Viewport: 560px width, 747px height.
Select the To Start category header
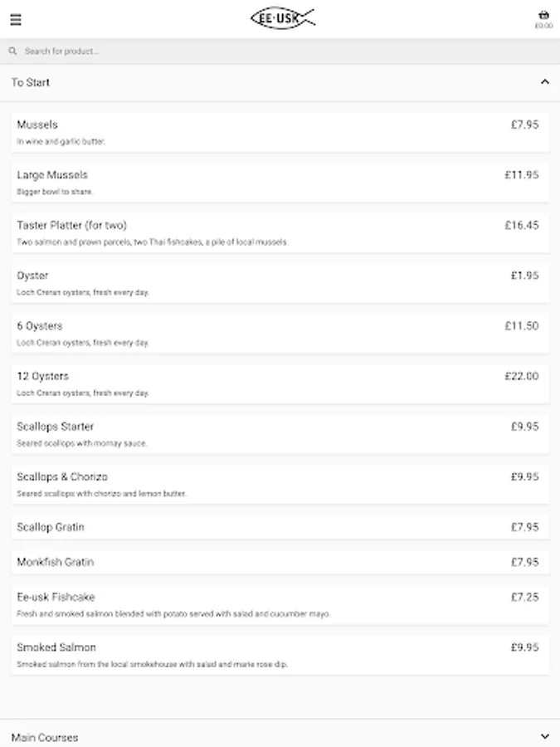[x=31, y=82]
